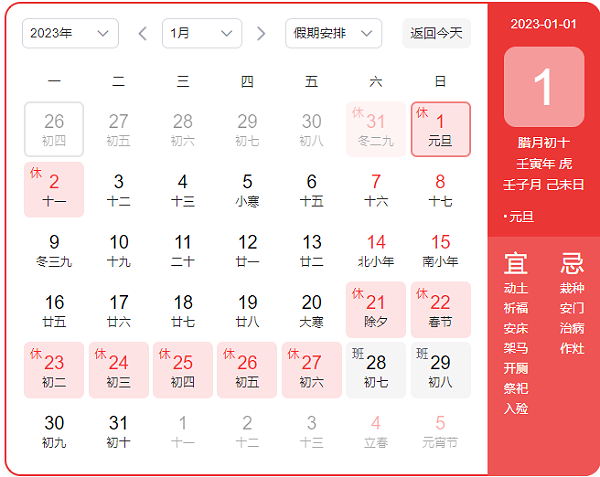Select February 4 立春 date
Screen dimensions: 600x477
376,430
